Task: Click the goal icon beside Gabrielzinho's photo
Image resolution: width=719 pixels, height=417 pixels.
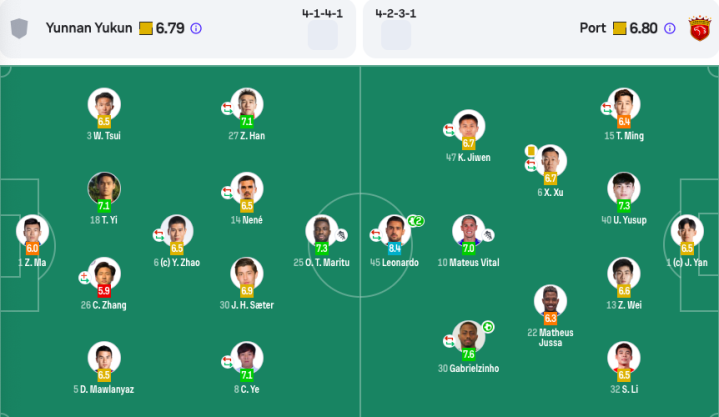Action: click(488, 327)
